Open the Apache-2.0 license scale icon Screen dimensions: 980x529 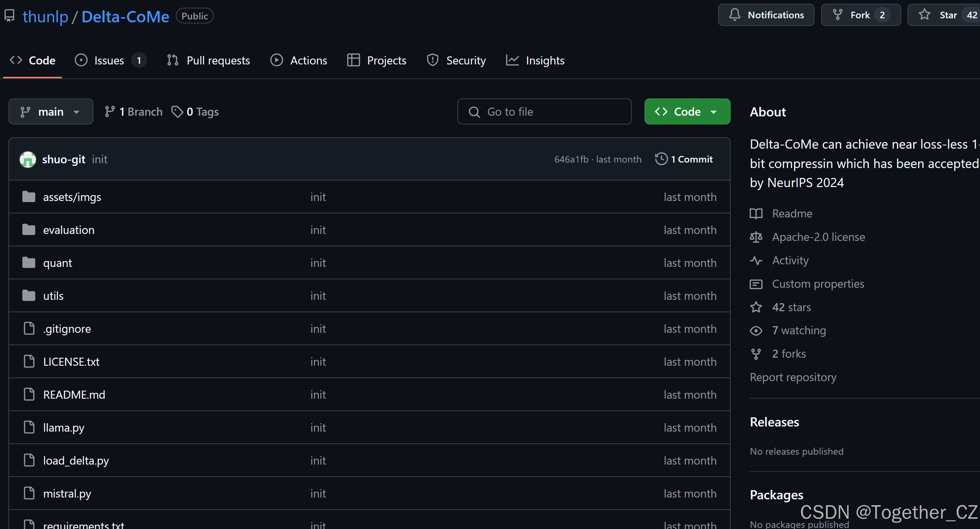756,237
